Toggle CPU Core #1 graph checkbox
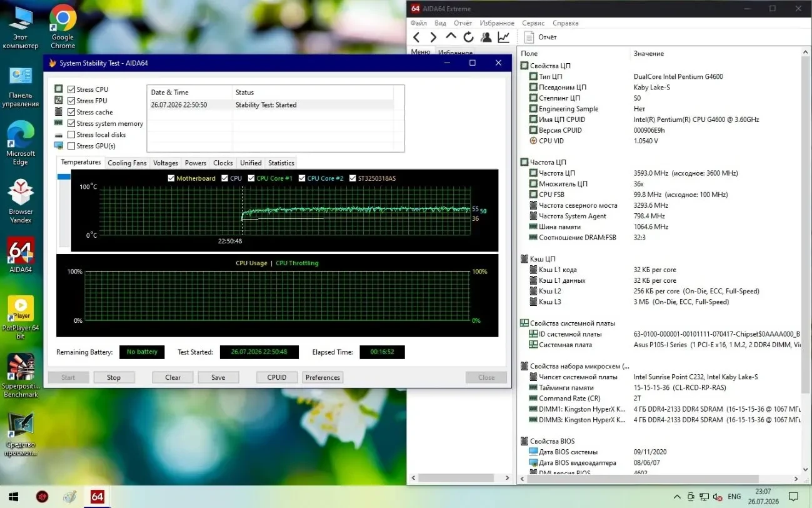Screen dimensions: 812x508 tap(251, 178)
